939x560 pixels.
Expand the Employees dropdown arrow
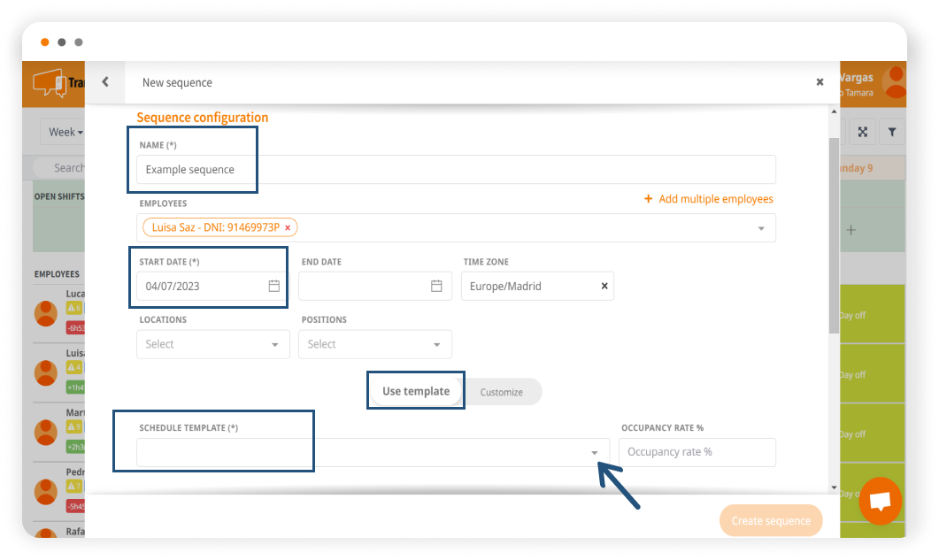[x=761, y=228]
